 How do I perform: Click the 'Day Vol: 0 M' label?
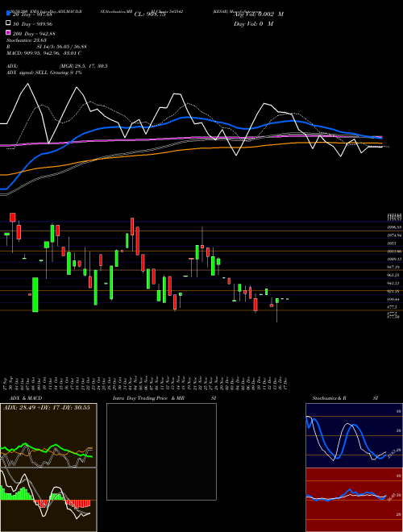pos(253,24)
